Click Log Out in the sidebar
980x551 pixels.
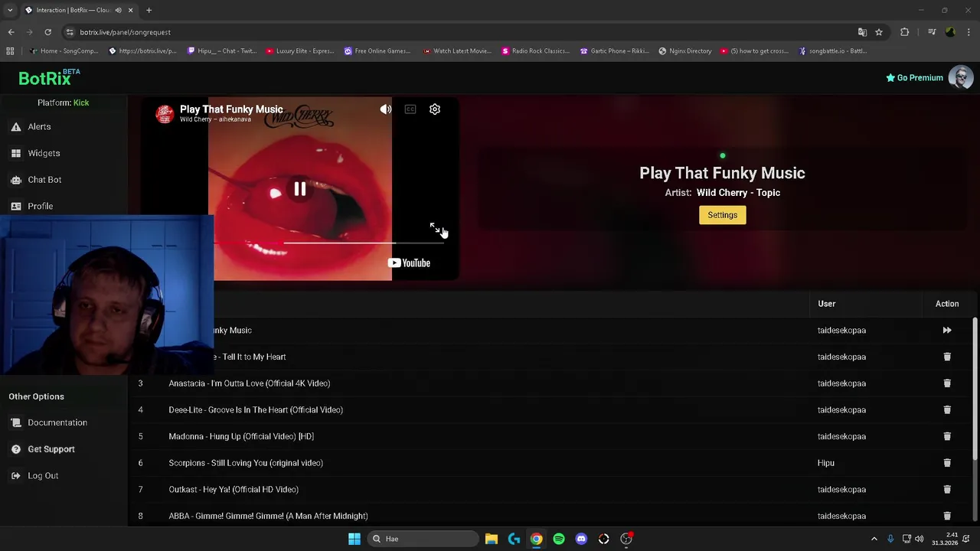(x=43, y=476)
